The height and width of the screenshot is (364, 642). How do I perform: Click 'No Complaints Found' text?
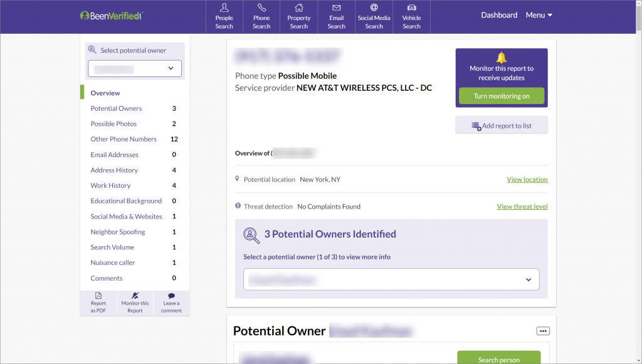pyautogui.click(x=329, y=207)
